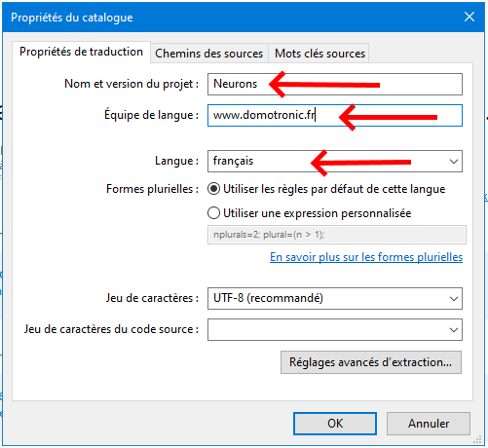Open link about plural forms
This screenshot has height=448, width=488.
[366, 257]
